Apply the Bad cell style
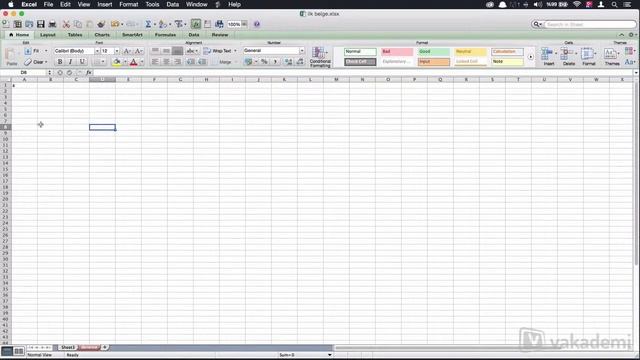This screenshot has height=360, width=640. coord(397,51)
